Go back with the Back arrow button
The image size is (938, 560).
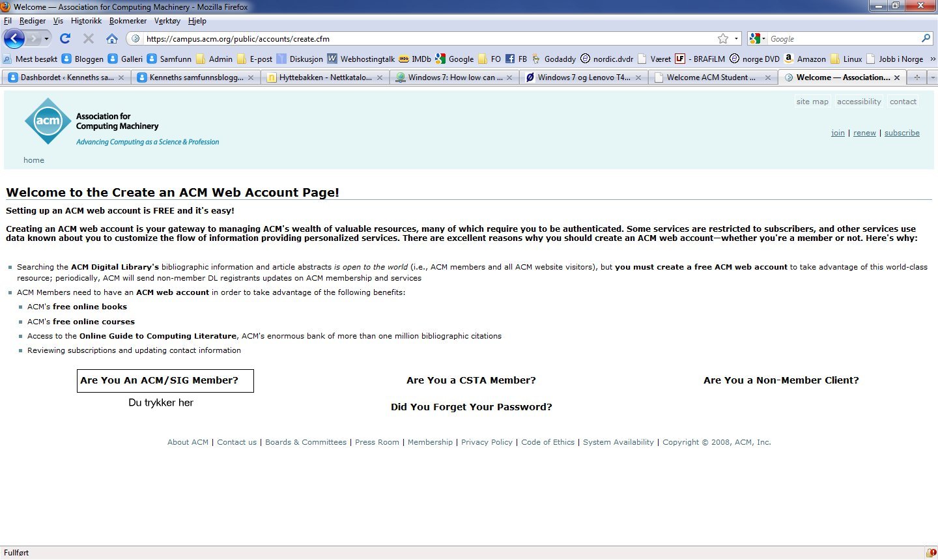14,38
